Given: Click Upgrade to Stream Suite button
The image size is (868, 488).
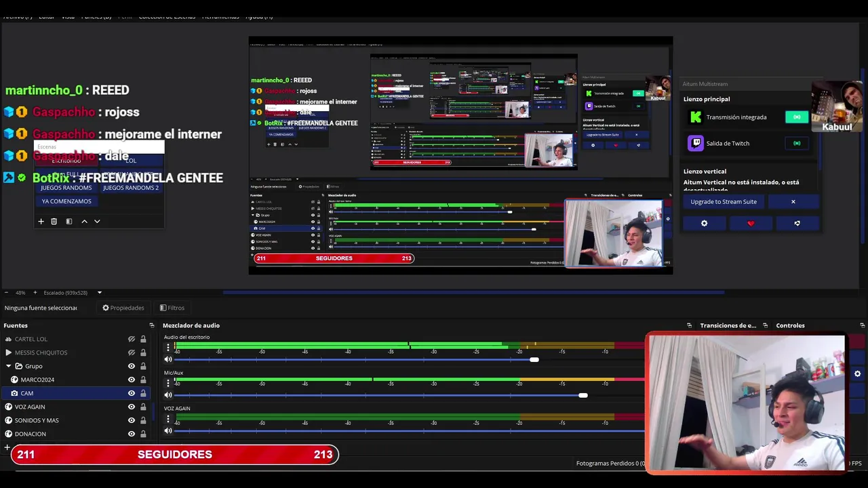Looking at the screenshot, I should click(724, 201).
